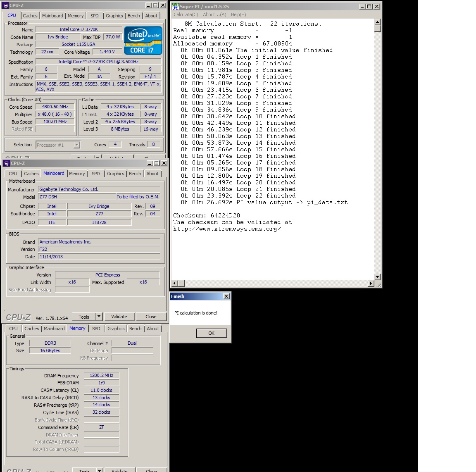This screenshot has width=476, height=472.
Task: Click the Max TDP value 77.0 W
Action: click(x=113, y=37)
